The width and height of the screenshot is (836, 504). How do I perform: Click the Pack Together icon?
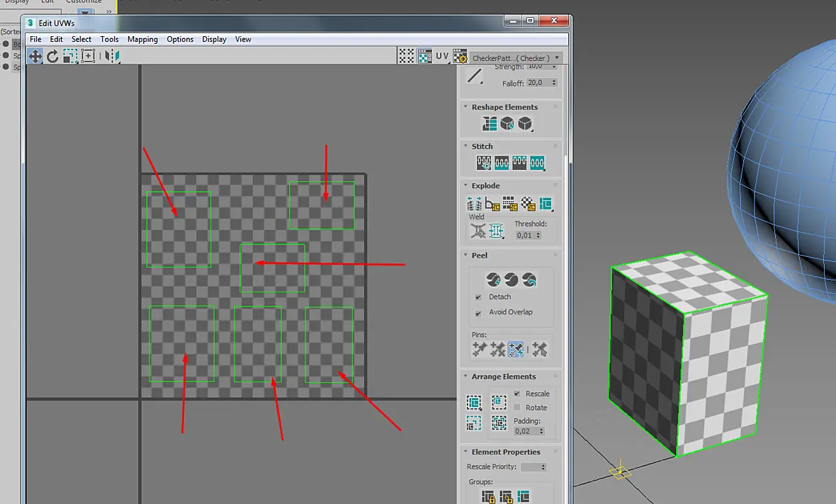pos(499,401)
